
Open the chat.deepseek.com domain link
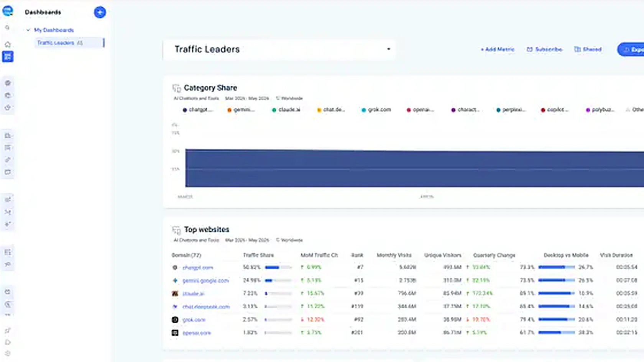[x=206, y=306]
